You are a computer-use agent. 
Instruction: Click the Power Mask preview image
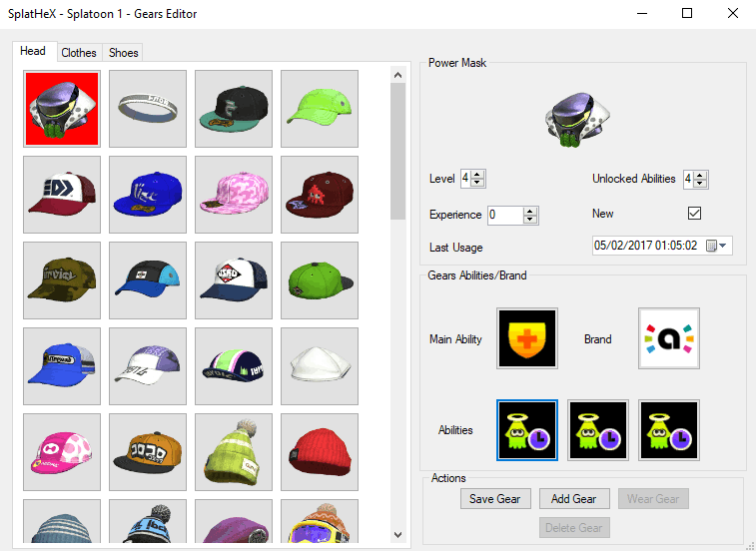577,119
